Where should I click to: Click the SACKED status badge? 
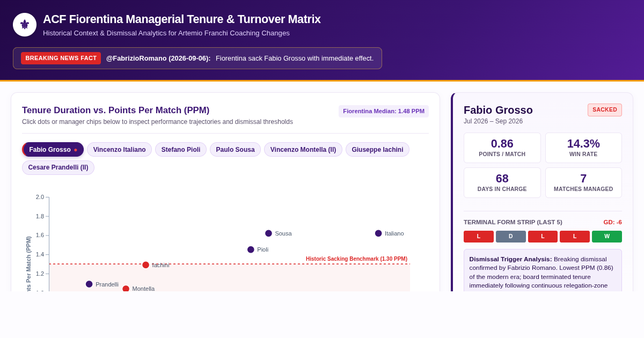coord(605,110)
